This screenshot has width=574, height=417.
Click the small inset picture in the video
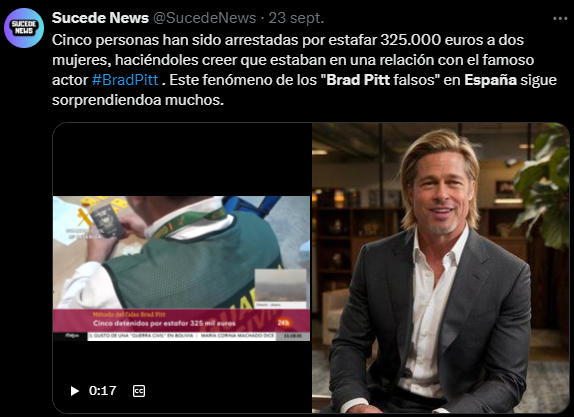pos(280,288)
